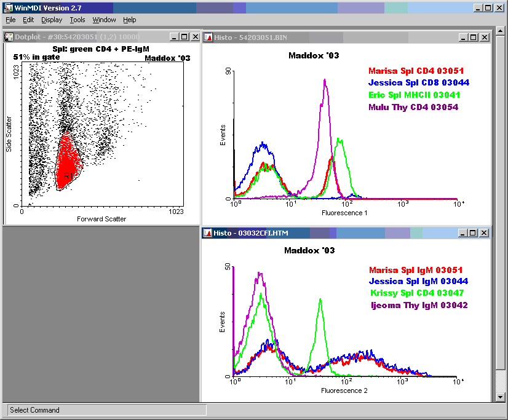Close the Dotplot child window

[194, 37]
